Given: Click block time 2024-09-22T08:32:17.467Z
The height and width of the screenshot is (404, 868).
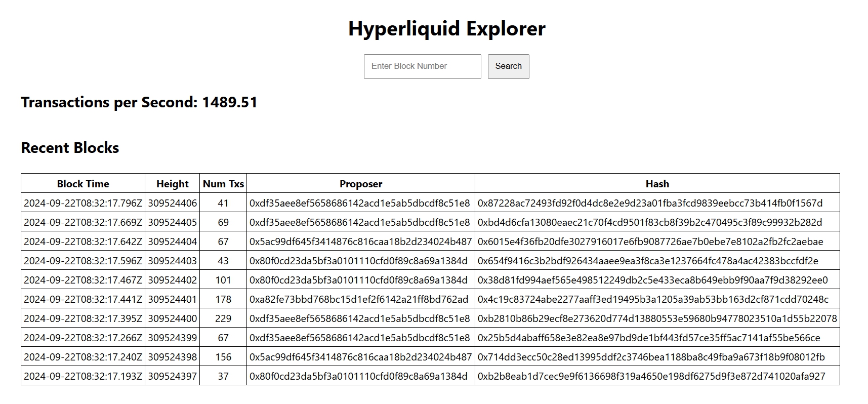Looking at the screenshot, I should pyautogui.click(x=83, y=280).
